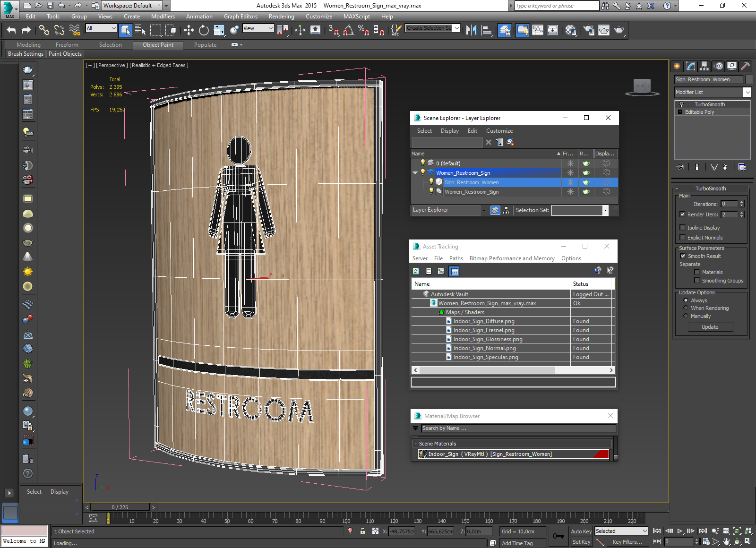756x548 pixels.
Task: Activate the Select Object tool
Action: coord(125,30)
